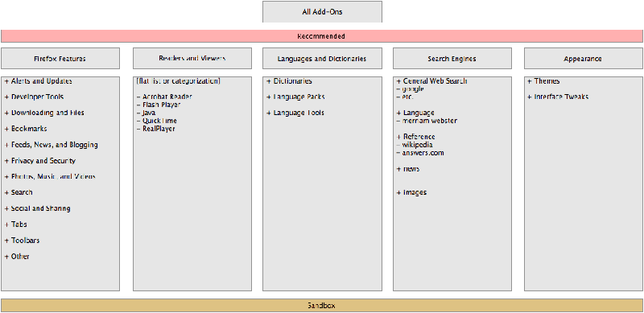Select the google entry
The height and width of the screenshot is (313, 644).
pyautogui.click(x=411, y=89)
